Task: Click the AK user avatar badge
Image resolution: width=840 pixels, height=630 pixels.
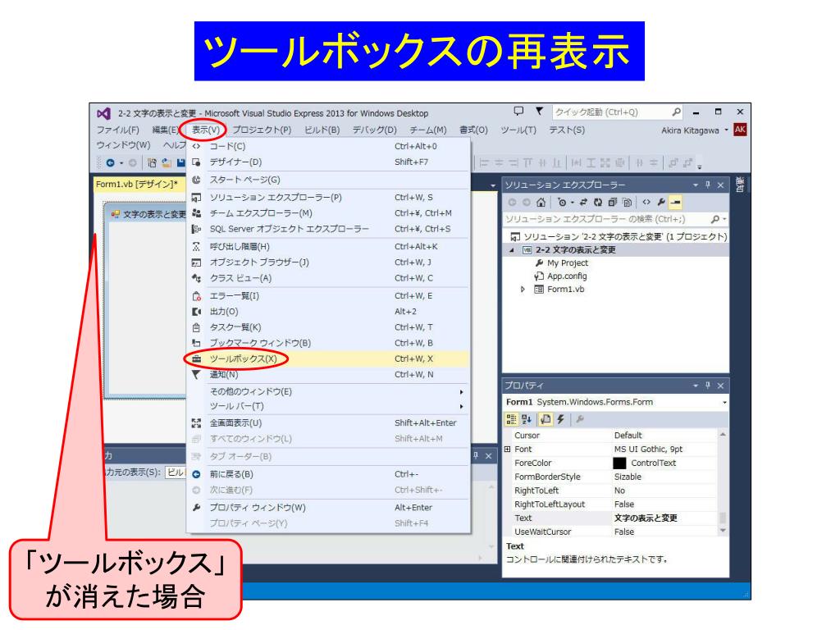Action: point(740,130)
